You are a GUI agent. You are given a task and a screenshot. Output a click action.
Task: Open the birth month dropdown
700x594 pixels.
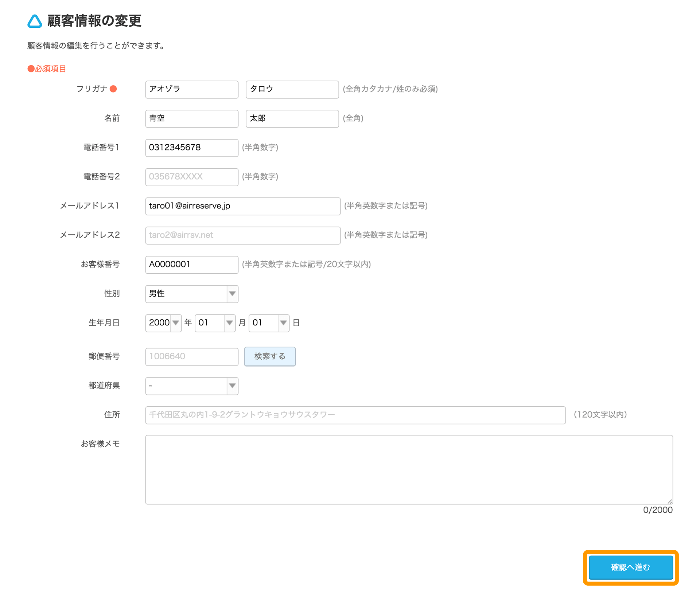click(215, 323)
